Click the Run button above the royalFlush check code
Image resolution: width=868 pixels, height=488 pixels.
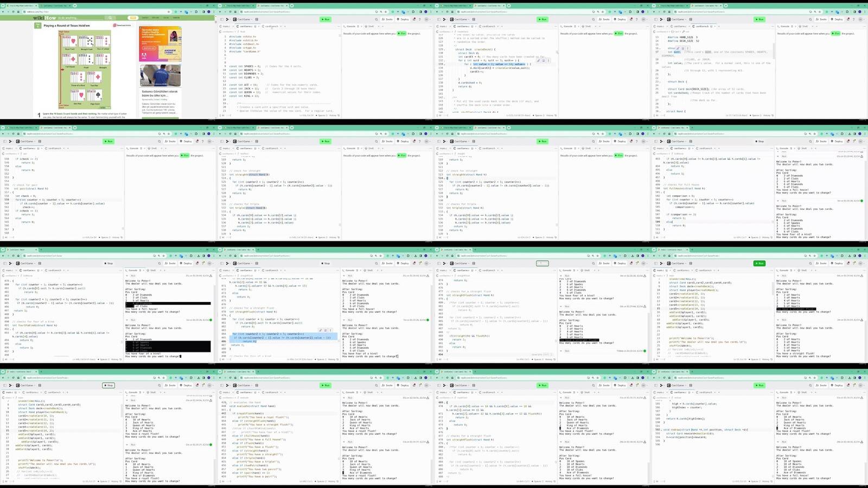tap(543, 386)
